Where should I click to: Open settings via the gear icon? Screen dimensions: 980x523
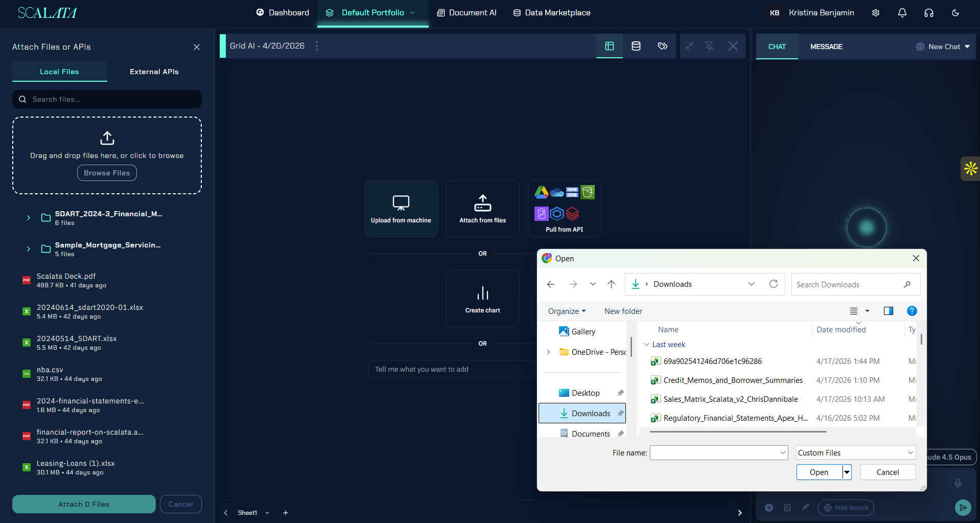876,13
